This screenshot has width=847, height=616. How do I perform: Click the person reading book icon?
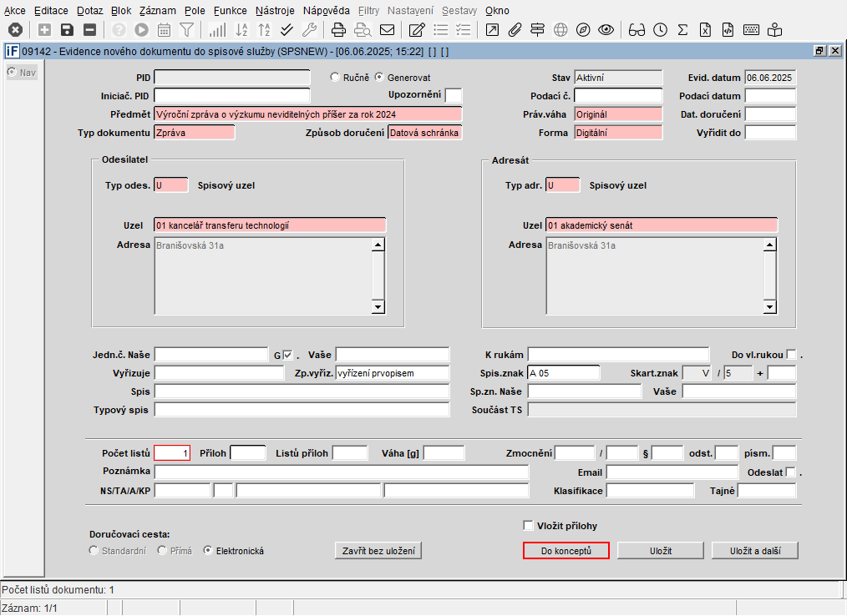coord(774,30)
